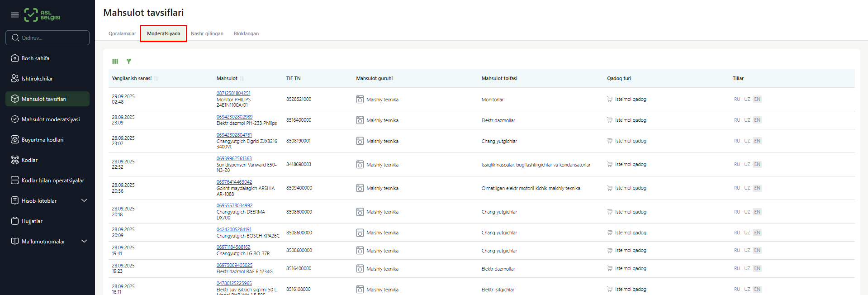Open product link 04242005284191
The height and width of the screenshot is (295, 868).
click(x=234, y=230)
